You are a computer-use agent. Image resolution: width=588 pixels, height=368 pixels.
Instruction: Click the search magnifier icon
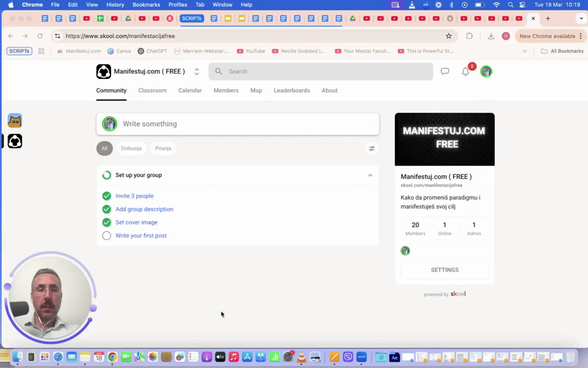[219, 71]
